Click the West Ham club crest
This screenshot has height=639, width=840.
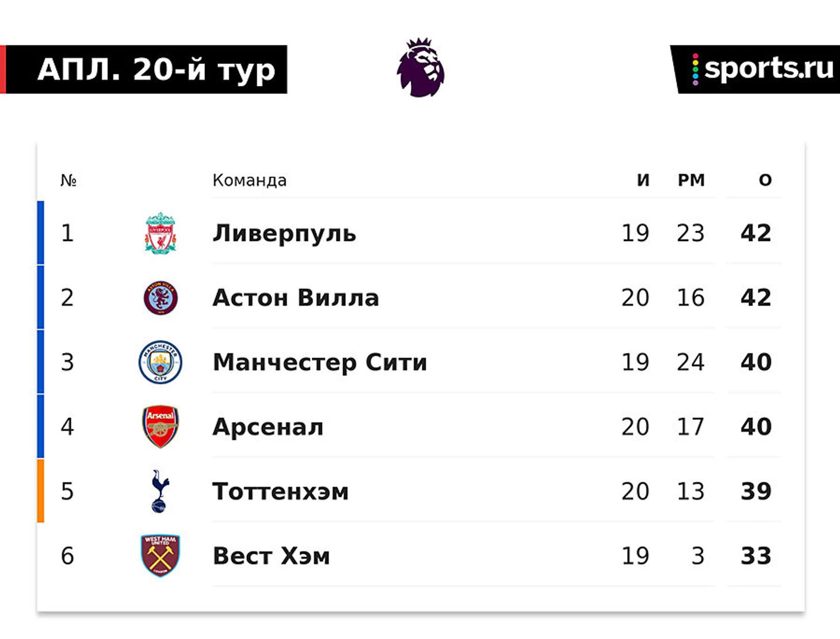pos(161,556)
